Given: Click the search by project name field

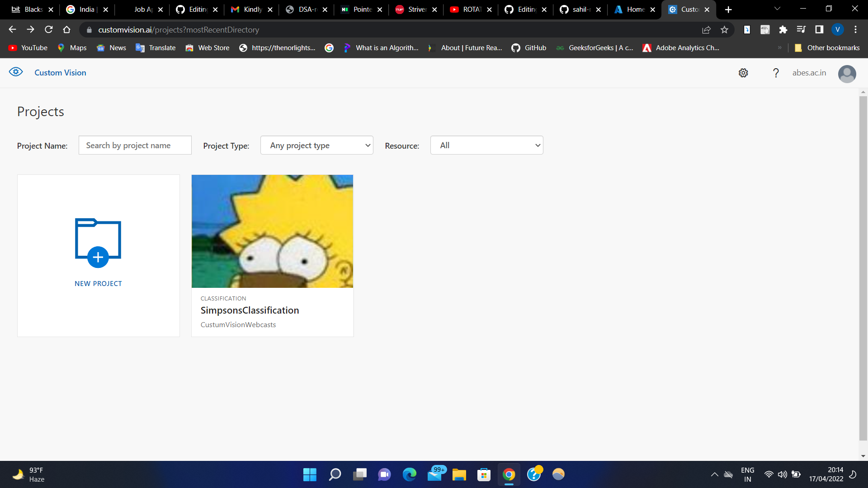Looking at the screenshot, I should pyautogui.click(x=135, y=145).
